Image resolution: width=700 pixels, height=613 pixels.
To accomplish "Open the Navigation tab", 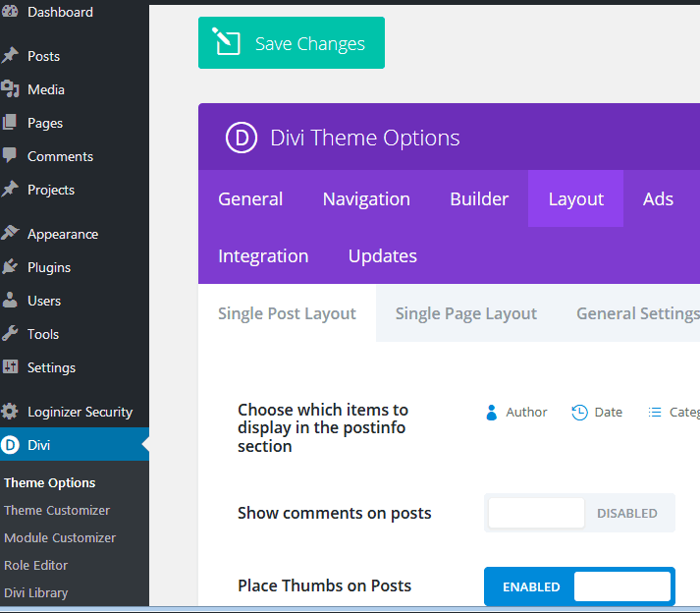I will [366, 198].
